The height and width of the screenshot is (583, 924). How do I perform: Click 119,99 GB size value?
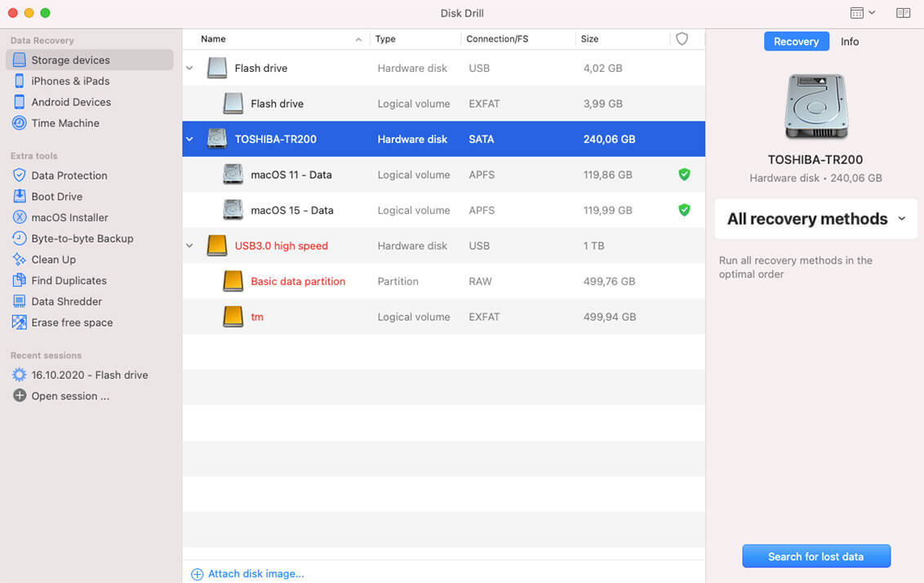607,210
